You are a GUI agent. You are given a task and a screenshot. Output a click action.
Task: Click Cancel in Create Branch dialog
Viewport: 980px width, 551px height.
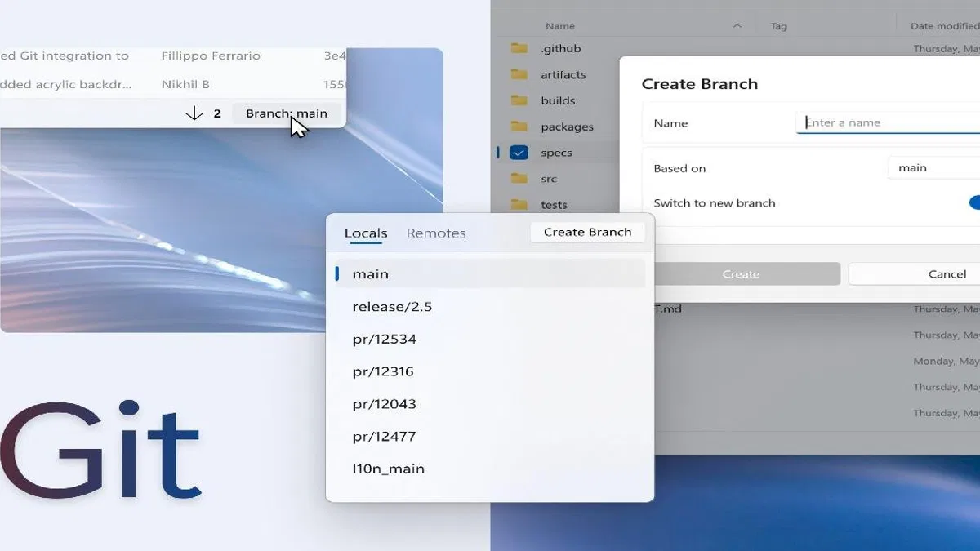pyautogui.click(x=914, y=273)
